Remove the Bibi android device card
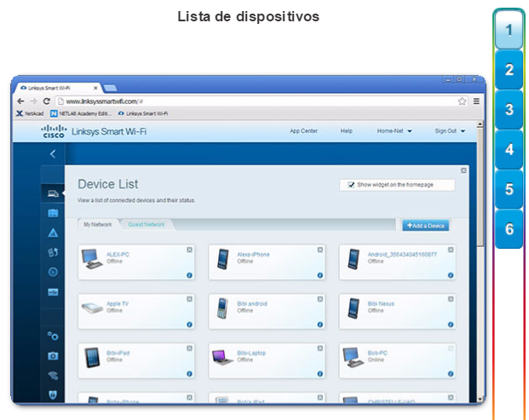The width and height of the screenshot is (529, 420). [319, 299]
